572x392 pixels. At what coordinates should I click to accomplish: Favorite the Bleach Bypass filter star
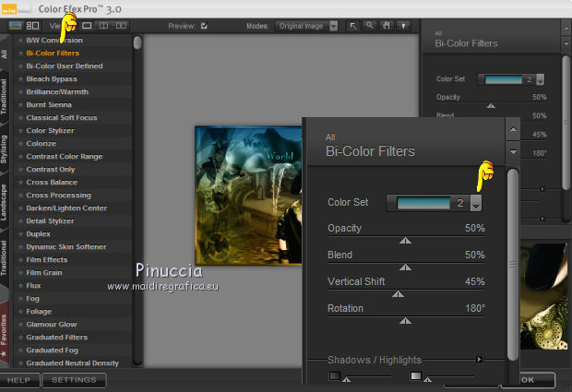click(20, 79)
